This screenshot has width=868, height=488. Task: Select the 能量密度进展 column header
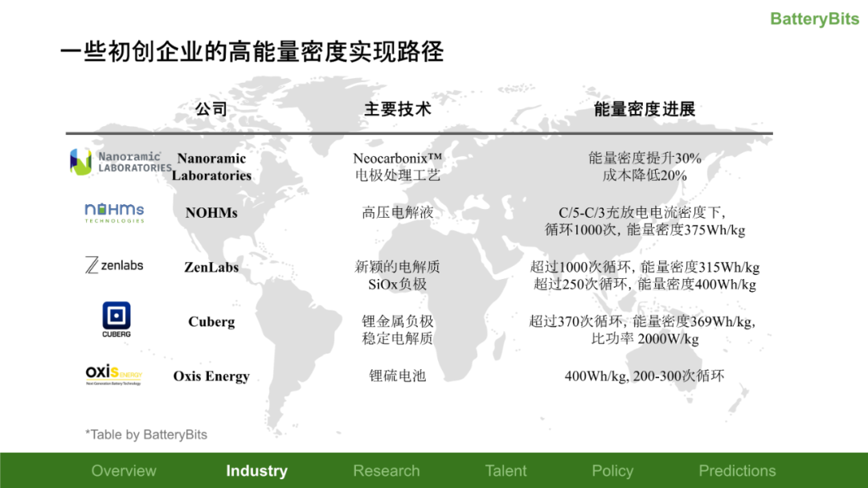[x=645, y=109]
